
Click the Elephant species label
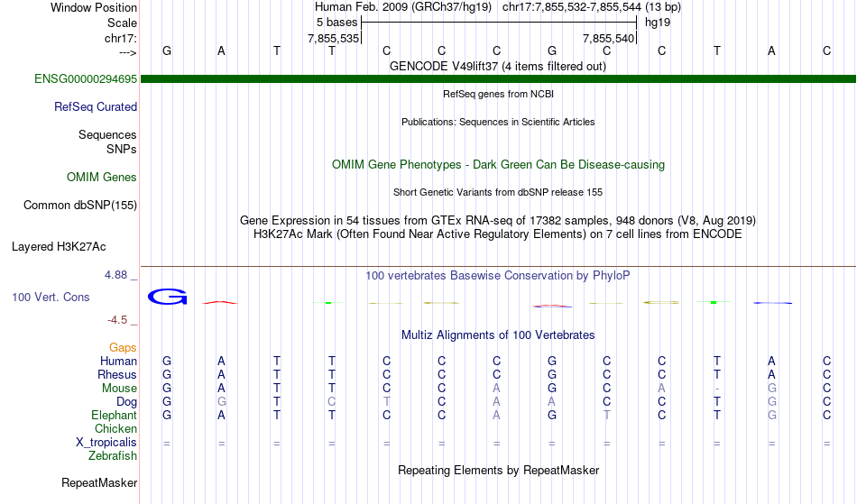pyautogui.click(x=114, y=416)
